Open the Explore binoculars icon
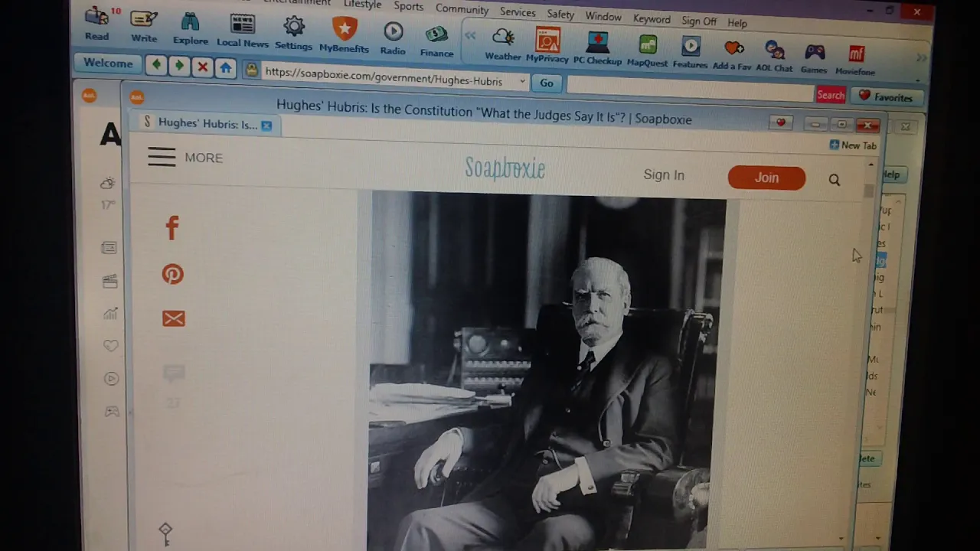 [190, 28]
